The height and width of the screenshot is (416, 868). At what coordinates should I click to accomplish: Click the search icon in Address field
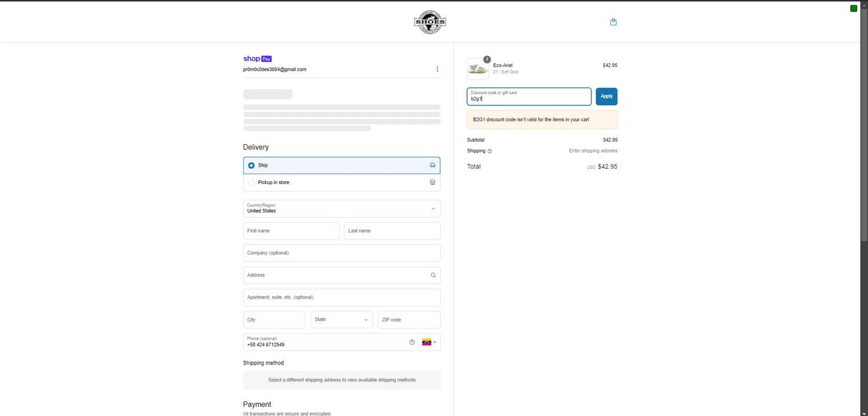[433, 275]
